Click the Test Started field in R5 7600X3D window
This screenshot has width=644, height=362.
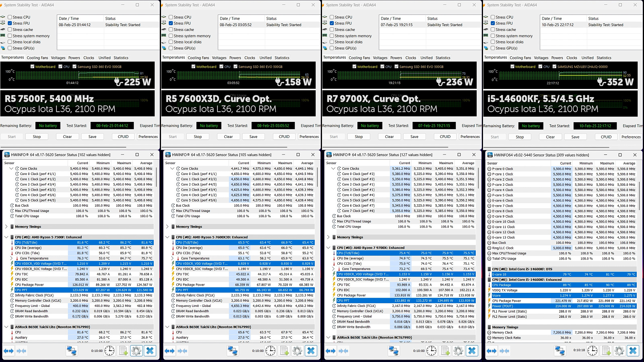point(273,126)
